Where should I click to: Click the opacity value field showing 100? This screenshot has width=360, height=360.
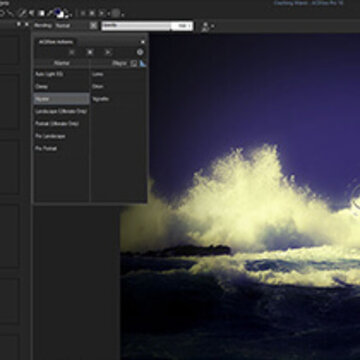(182, 26)
